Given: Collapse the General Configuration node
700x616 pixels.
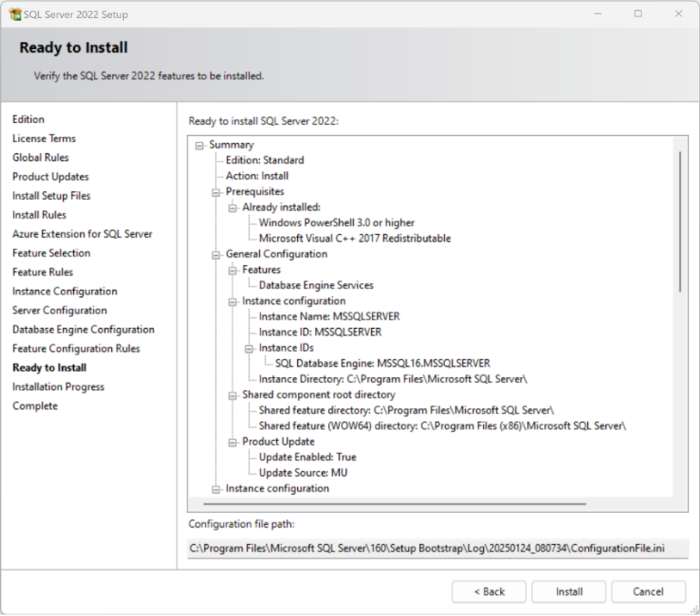Looking at the screenshot, I should (x=216, y=255).
